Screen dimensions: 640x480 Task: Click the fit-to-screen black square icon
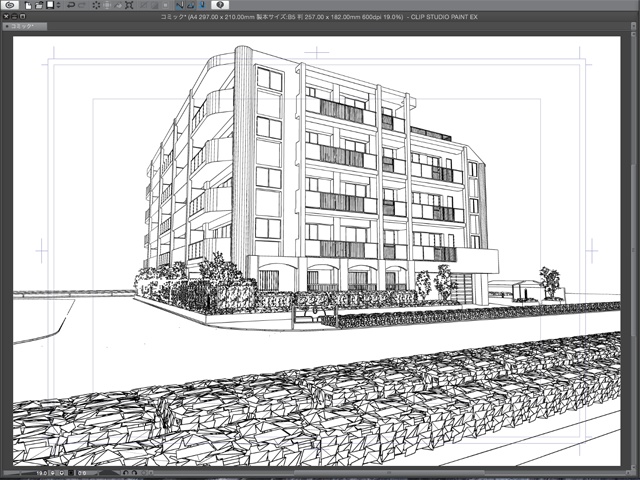coord(71,473)
